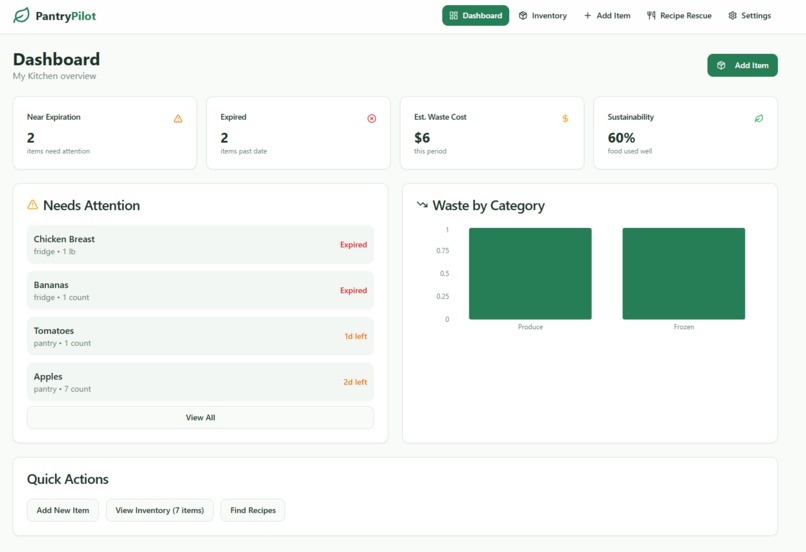The width and height of the screenshot is (806, 552).
Task: Select the Bananas row
Action: [x=200, y=290]
